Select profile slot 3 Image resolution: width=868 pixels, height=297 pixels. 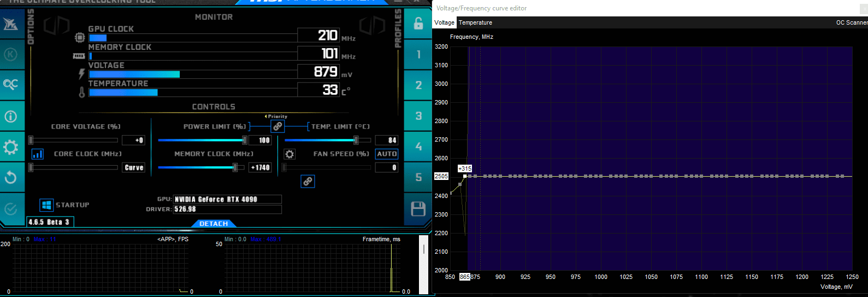coord(418,116)
